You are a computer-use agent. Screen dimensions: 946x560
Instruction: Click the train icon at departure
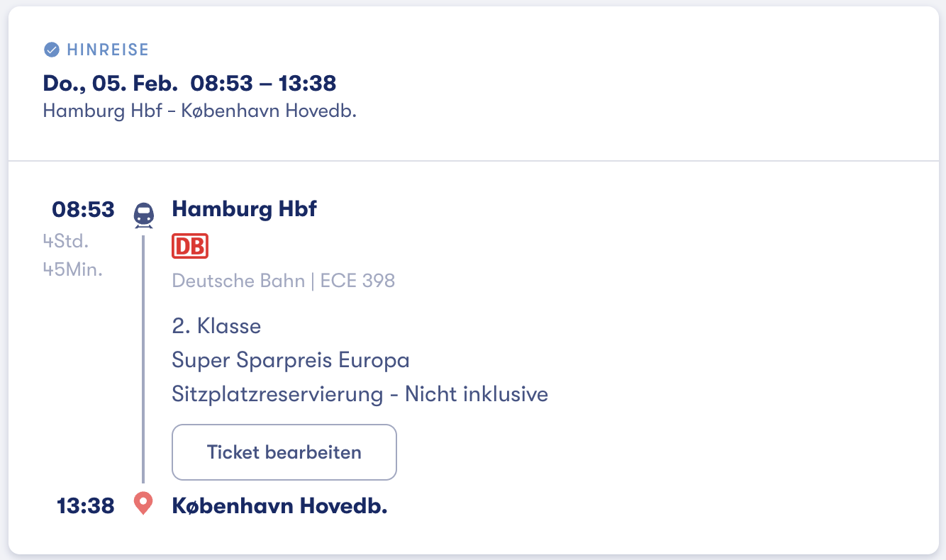click(144, 214)
